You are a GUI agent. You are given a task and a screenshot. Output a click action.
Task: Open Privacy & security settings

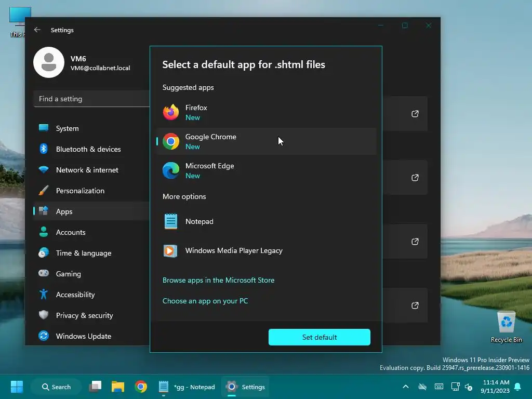click(x=91, y=315)
